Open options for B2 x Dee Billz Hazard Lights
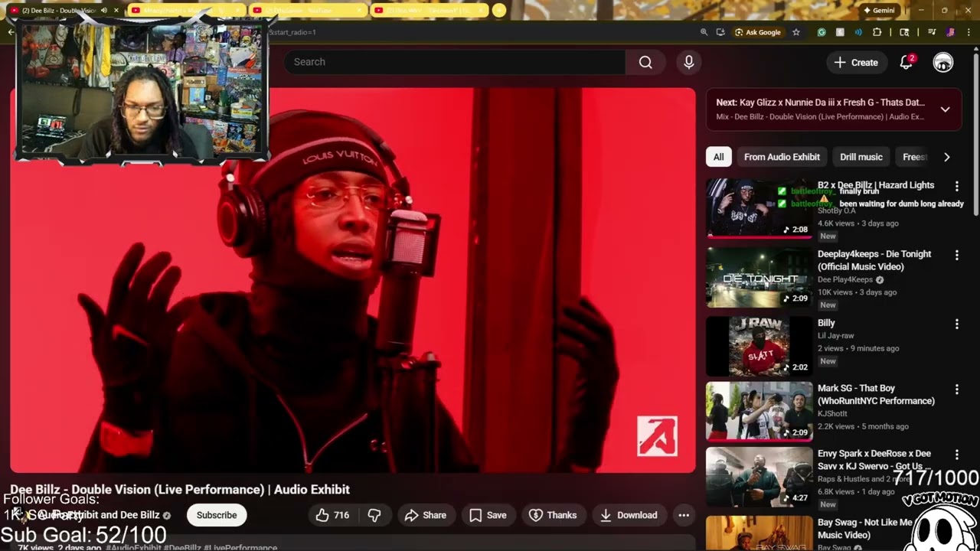Image resolution: width=980 pixels, height=551 pixels. click(x=956, y=186)
